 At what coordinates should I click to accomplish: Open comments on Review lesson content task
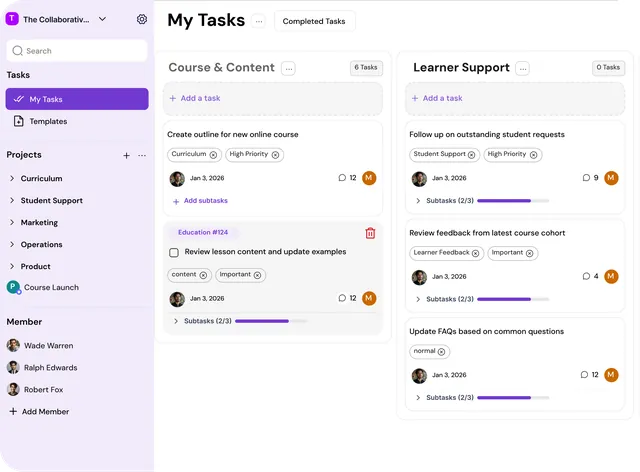click(347, 298)
